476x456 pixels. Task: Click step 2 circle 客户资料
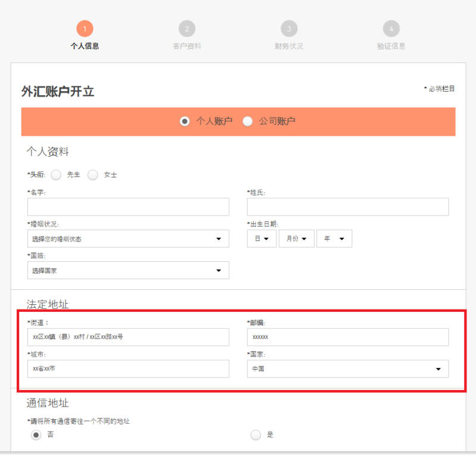tap(186, 29)
